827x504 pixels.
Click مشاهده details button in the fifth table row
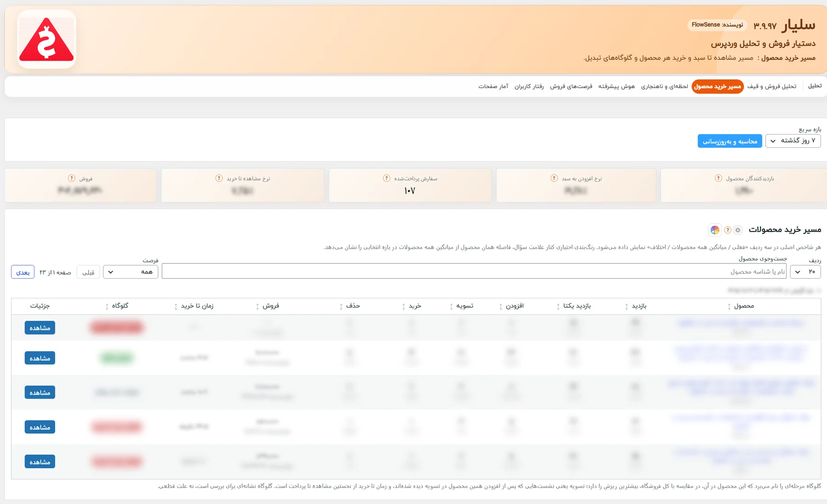(40, 462)
